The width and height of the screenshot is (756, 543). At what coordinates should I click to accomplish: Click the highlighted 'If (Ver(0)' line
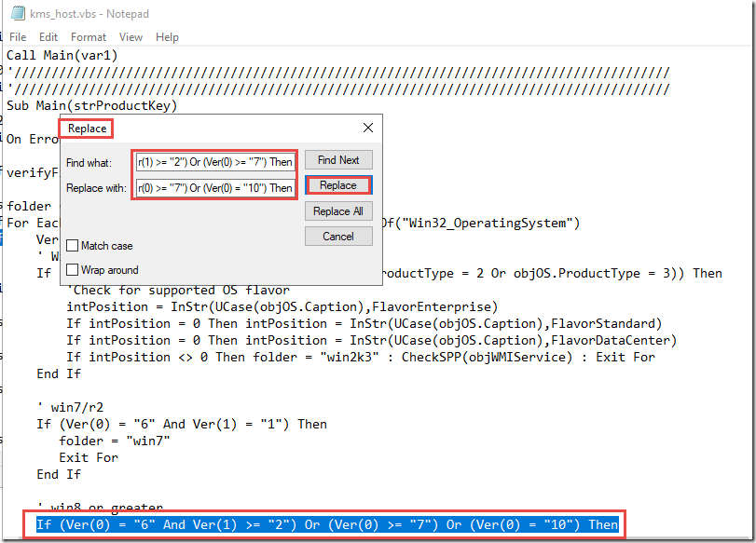tap(326, 525)
